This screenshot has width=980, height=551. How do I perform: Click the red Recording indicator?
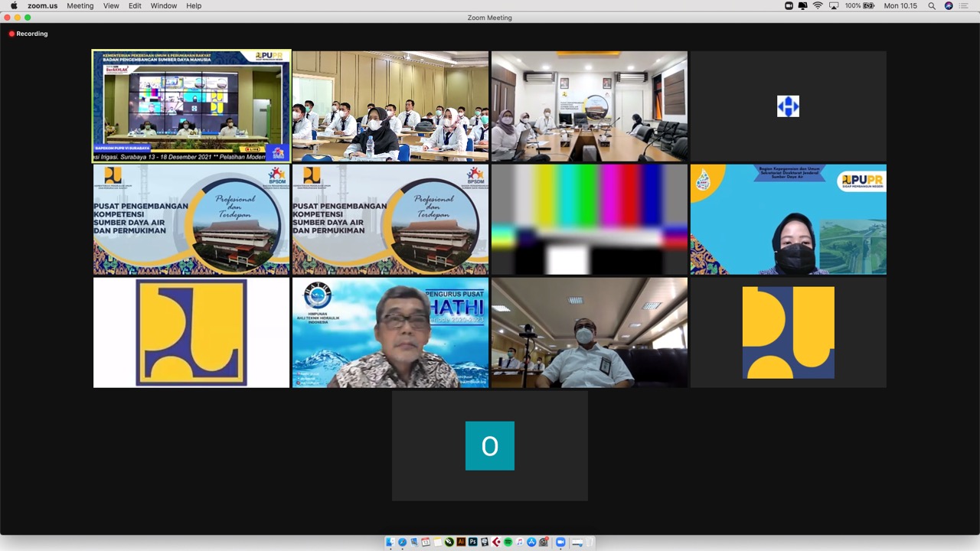tap(28, 34)
